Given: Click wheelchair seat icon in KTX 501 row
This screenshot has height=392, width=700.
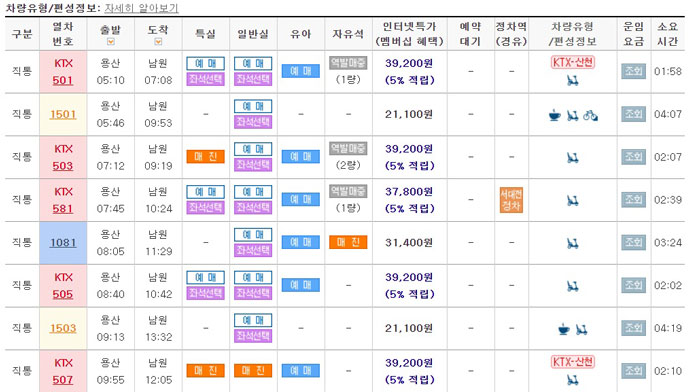Looking at the screenshot, I should [x=573, y=81].
